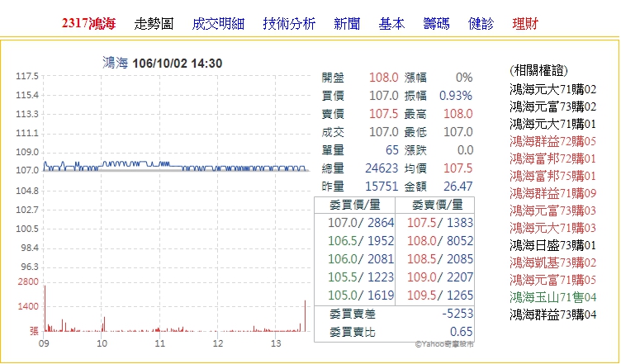Click the 委買賣比 value 0.65
The image size is (621, 364).
462,332
